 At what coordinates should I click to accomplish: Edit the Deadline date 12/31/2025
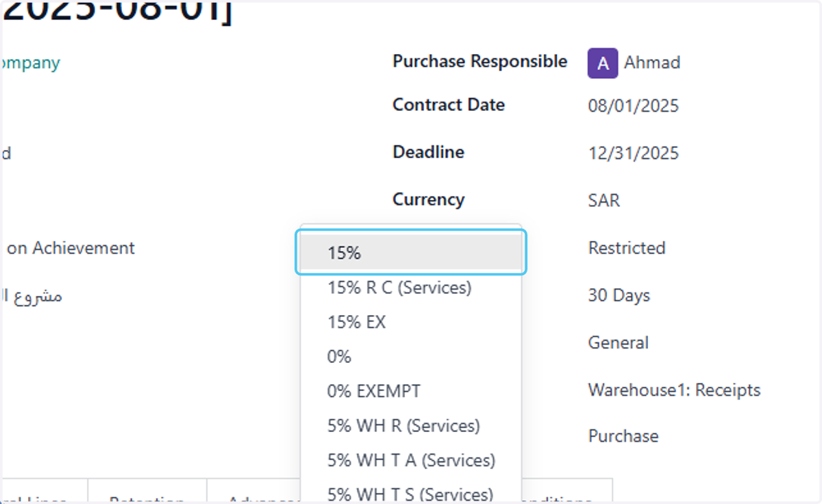(633, 153)
